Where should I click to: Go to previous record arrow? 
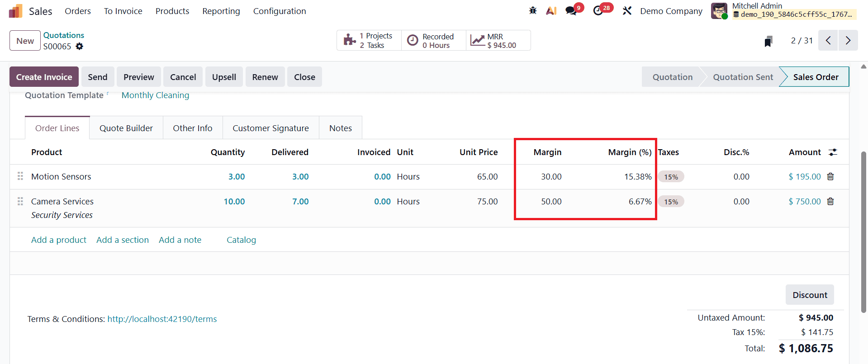[x=828, y=40]
